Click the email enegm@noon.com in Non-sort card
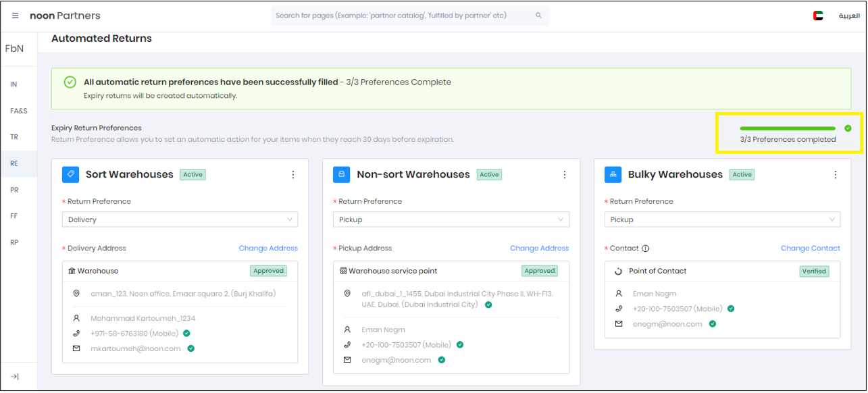868x393 pixels. coord(397,360)
